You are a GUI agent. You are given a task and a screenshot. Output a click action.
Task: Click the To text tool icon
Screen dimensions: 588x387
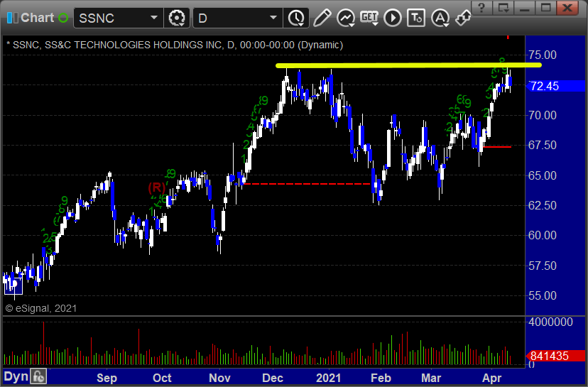(416, 18)
